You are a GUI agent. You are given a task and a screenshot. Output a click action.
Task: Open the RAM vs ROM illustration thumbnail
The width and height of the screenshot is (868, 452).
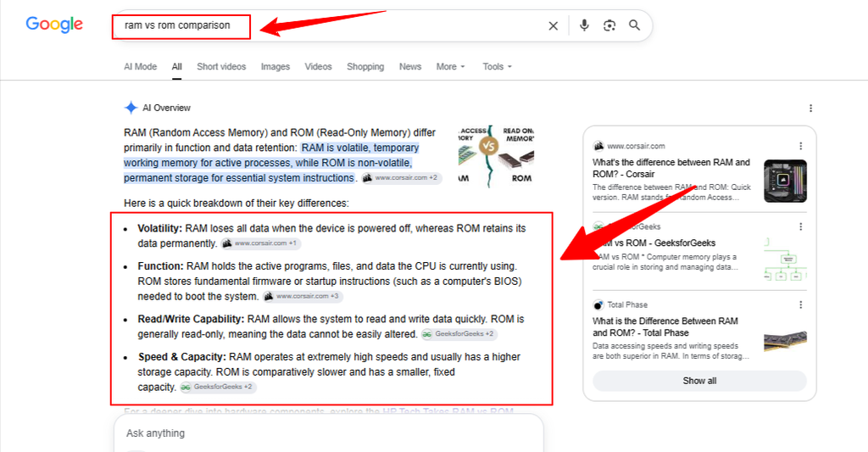(496, 156)
